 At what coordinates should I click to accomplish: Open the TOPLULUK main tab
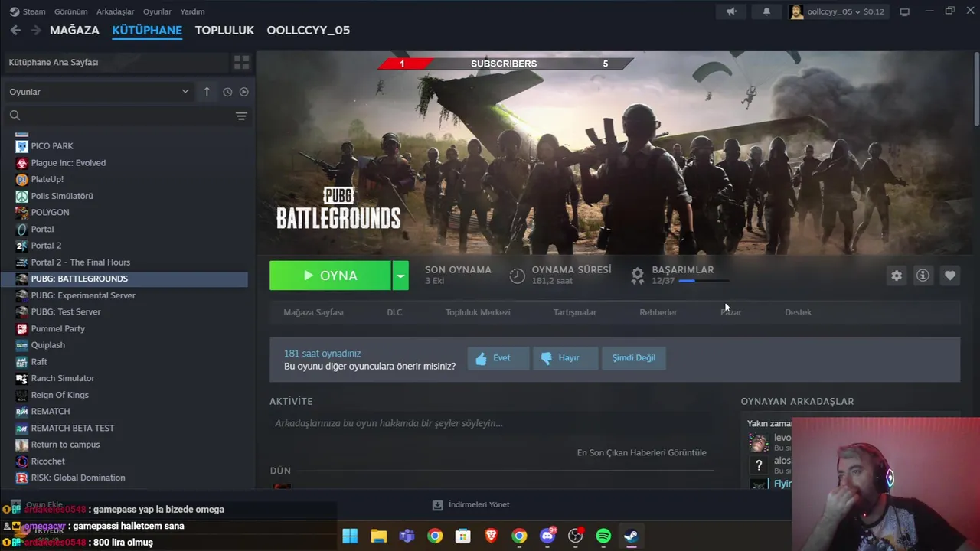[224, 30]
